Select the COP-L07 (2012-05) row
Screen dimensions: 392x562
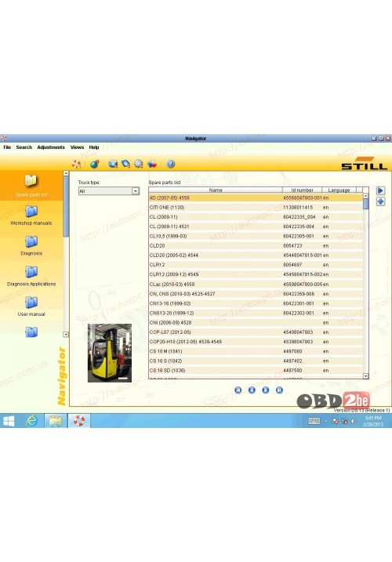256,332
